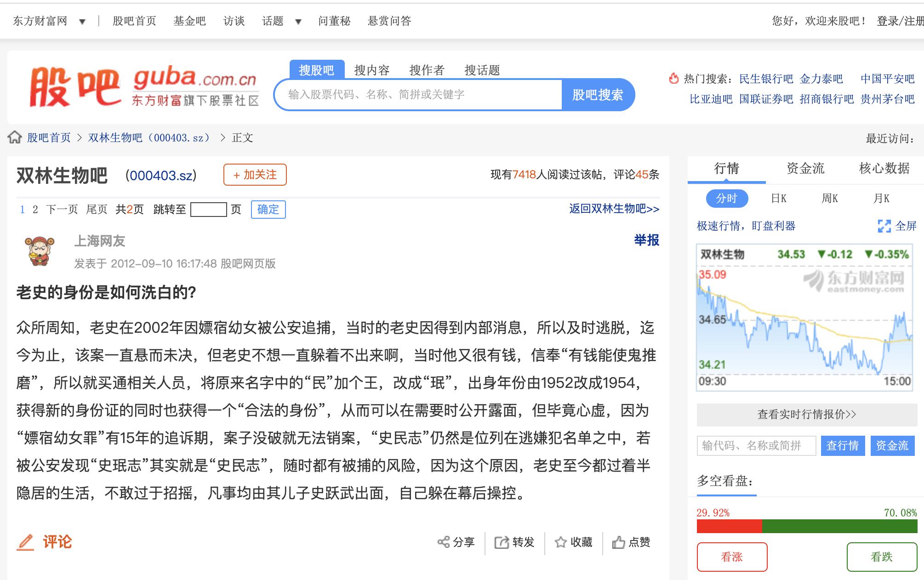Select 月K chart mode
This screenshot has width=924, height=580.
pyautogui.click(x=881, y=199)
